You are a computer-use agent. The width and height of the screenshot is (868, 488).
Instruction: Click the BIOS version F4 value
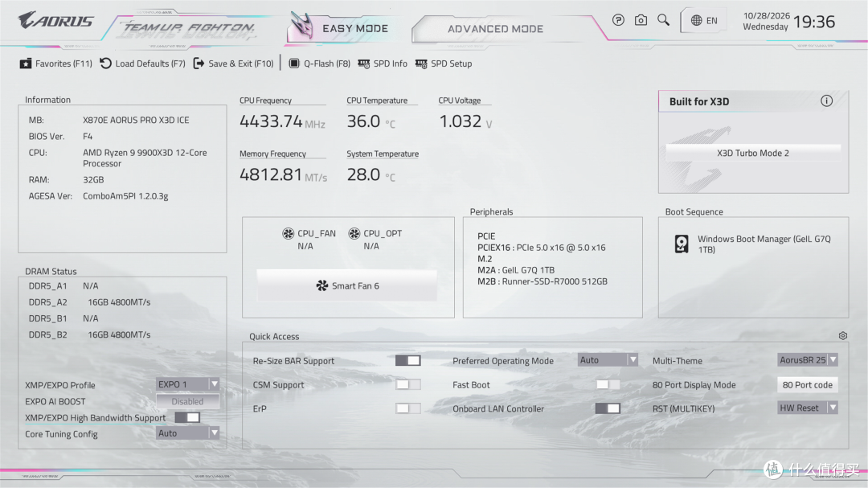(88, 136)
